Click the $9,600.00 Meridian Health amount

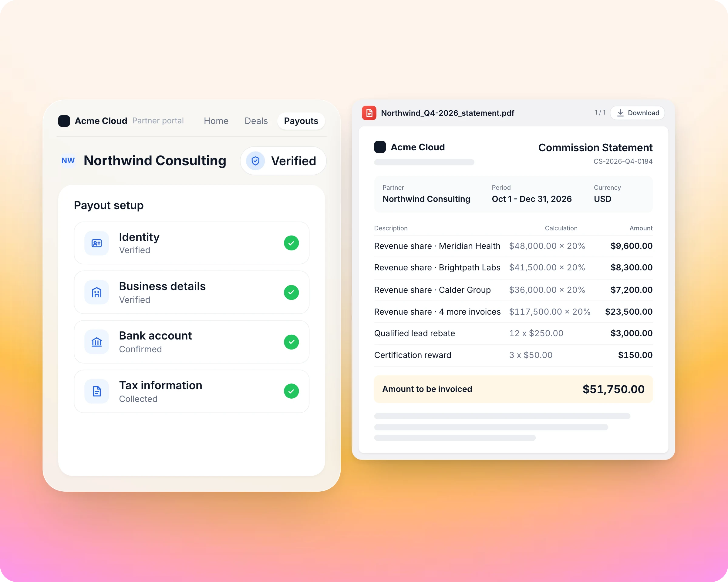[632, 246]
